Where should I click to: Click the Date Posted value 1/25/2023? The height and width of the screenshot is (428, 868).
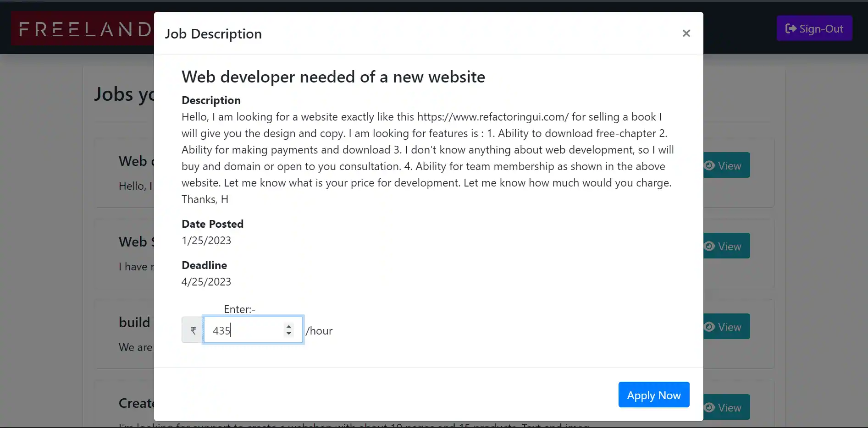(x=206, y=241)
